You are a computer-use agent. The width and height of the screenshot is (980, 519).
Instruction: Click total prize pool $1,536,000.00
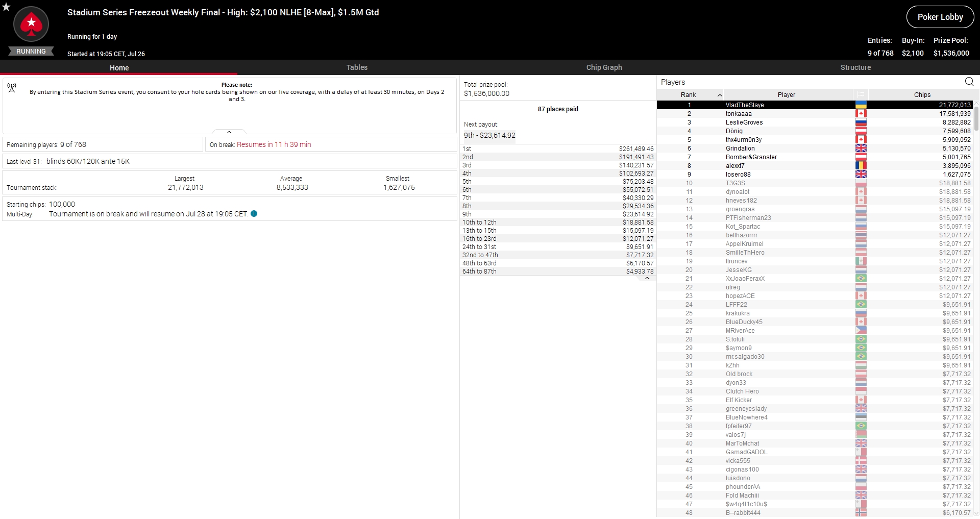486,93
